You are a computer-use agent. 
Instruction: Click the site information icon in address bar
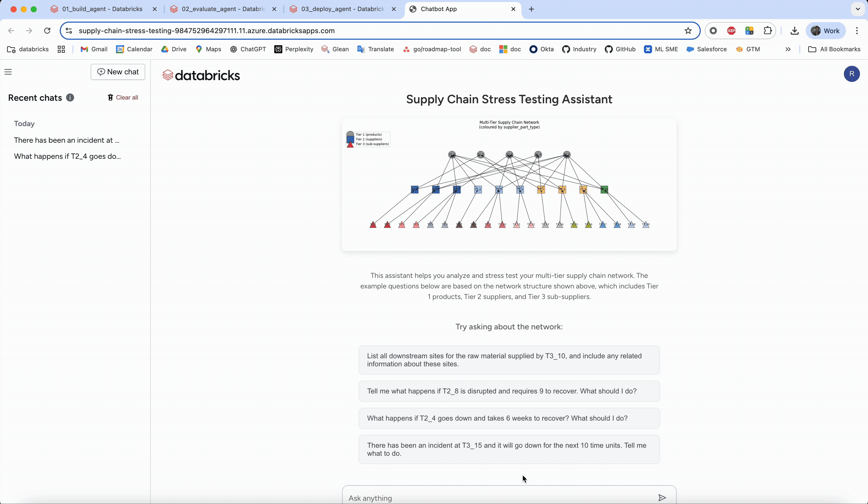[69, 31]
